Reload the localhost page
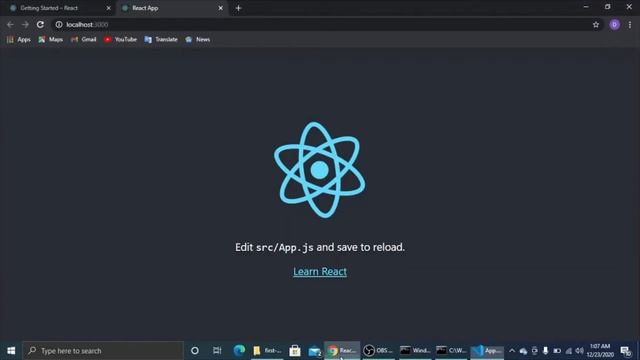 tap(40, 24)
